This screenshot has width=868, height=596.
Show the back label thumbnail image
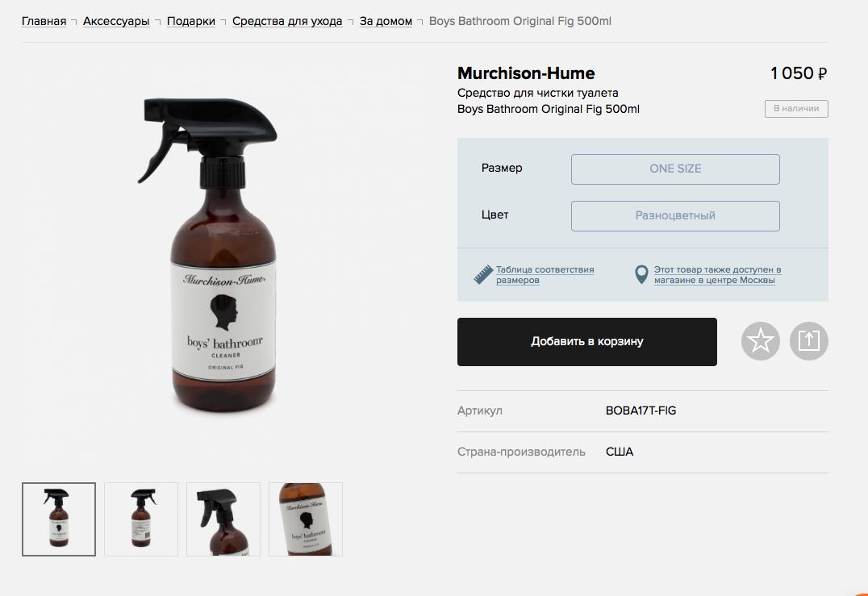coord(141,519)
